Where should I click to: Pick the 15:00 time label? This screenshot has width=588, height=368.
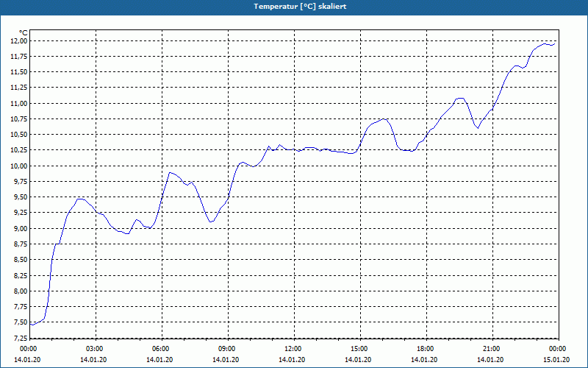click(358, 349)
